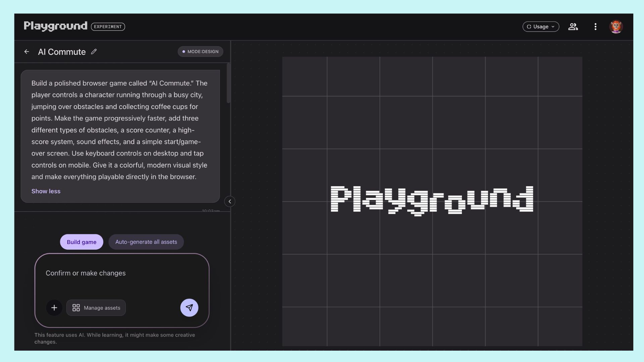The height and width of the screenshot is (362, 644).
Task: Focus the Confirm or make changes input
Action: coord(122,273)
